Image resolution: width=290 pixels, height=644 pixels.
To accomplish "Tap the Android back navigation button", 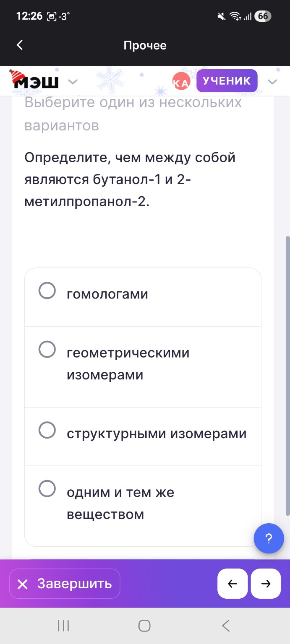I will coord(225,625).
